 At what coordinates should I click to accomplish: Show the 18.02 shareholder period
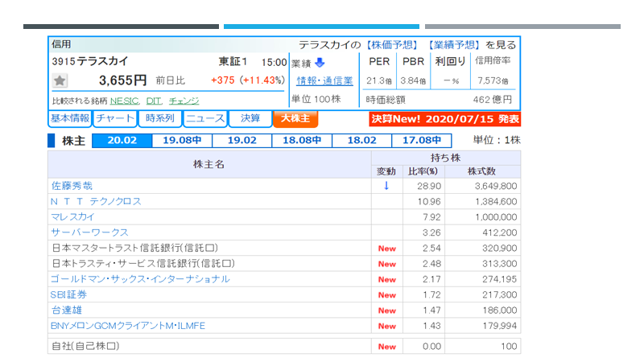[361, 140]
